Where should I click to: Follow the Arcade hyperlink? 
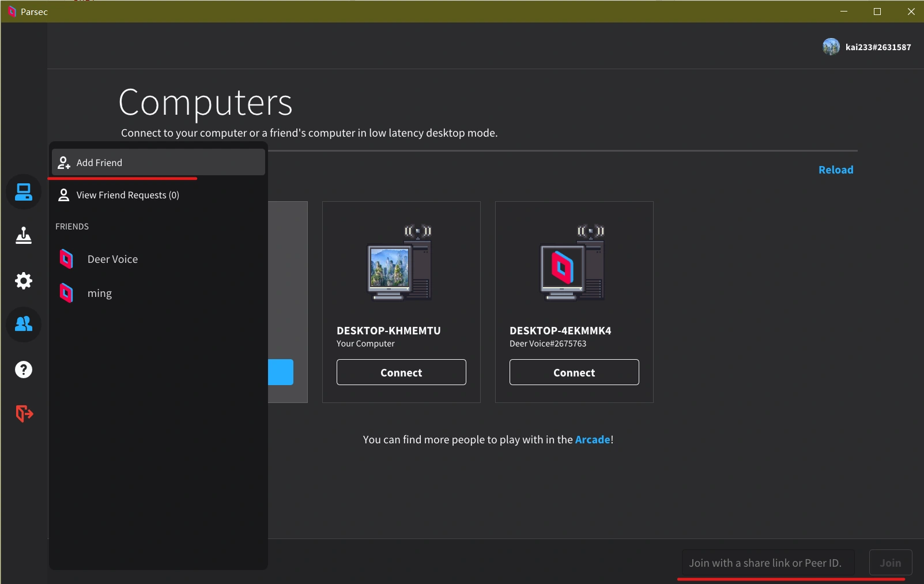[592, 439]
